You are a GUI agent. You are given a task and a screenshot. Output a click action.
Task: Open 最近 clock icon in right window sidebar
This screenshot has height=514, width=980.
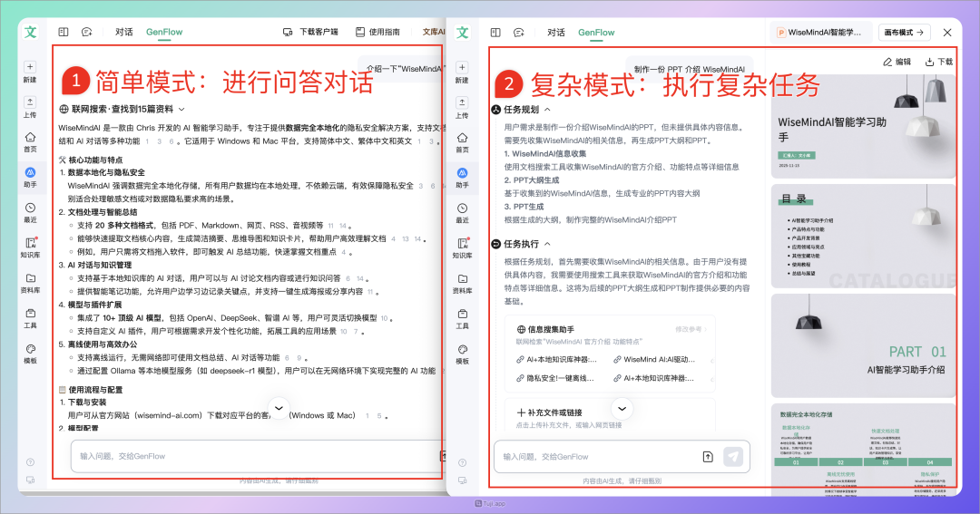click(462, 208)
